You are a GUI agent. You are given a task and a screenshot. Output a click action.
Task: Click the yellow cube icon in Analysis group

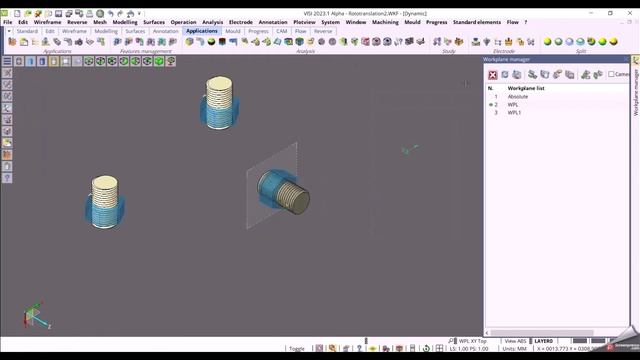[x=189, y=42]
